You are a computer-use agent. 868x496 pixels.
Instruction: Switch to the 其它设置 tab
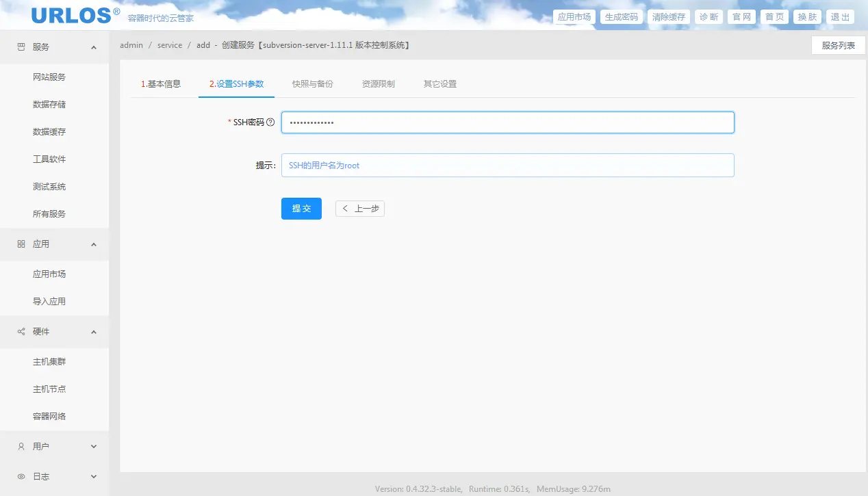pyautogui.click(x=439, y=84)
